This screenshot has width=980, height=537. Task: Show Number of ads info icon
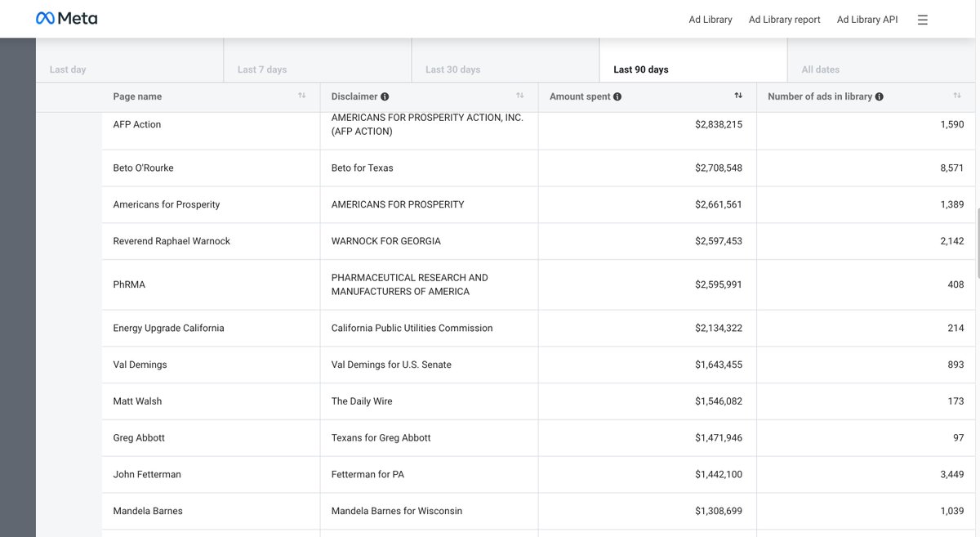click(880, 96)
